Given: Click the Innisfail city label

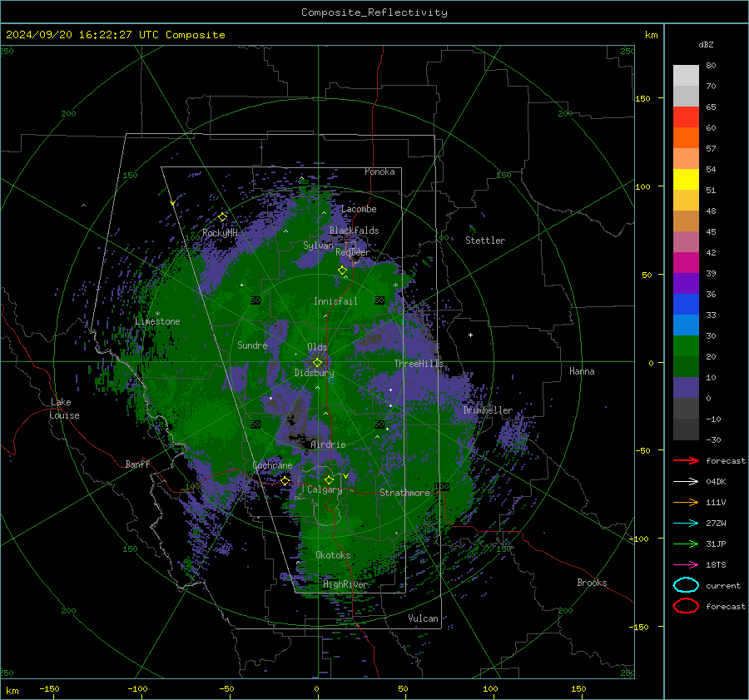Looking at the screenshot, I should pyautogui.click(x=335, y=301).
